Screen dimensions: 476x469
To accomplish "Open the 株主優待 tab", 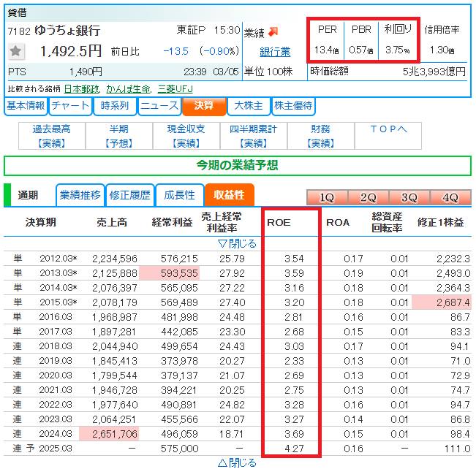I will tap(292, 106).
